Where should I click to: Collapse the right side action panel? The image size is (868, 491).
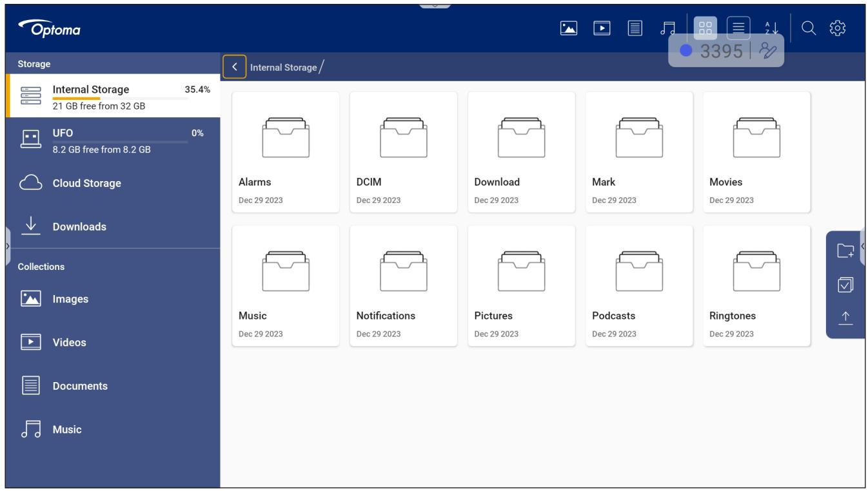pyautogui.click(x=863, y=246)
